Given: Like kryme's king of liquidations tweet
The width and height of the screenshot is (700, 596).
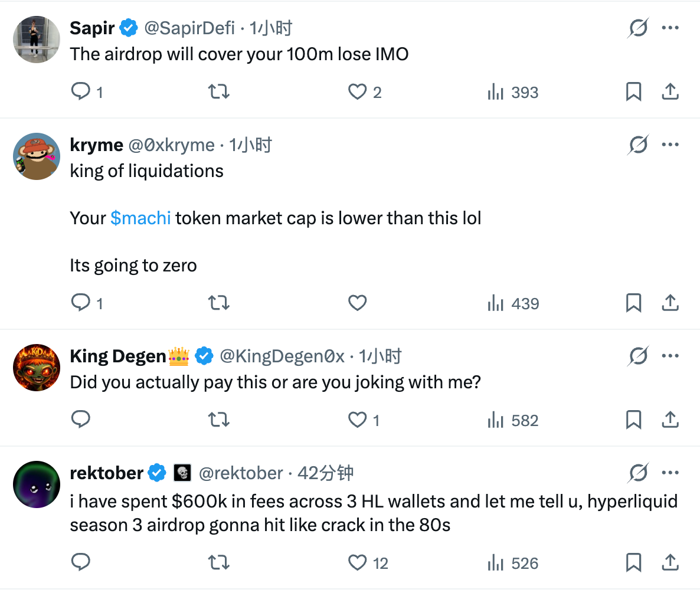Looking at the screenshot, I should pyautogui.click(x=357, y=303).
